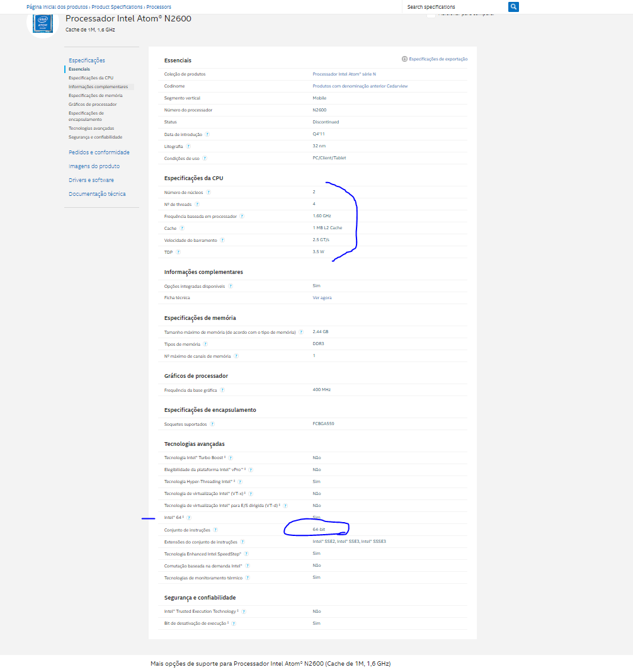This screenshot has height=672, width=633.
Task: Open the Cedarview codename products link
Action: coord(360,86)
